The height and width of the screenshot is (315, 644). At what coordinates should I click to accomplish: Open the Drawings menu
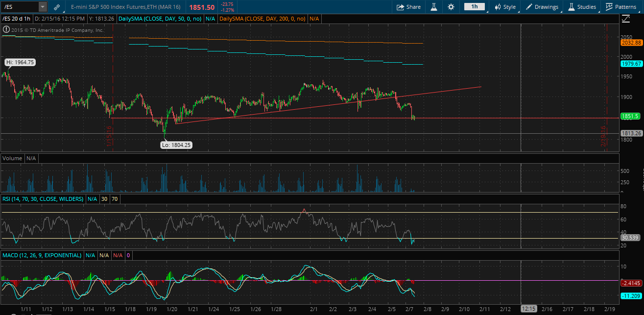542,7
